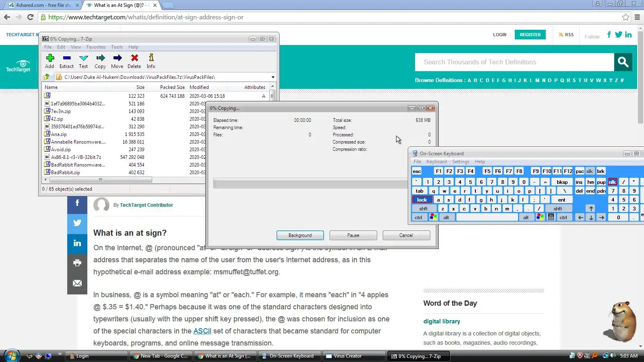The image size is (644, 362).
Task: Click the left Windows key on On-Screen Keyboard
Action: click(x=433, y=217)
